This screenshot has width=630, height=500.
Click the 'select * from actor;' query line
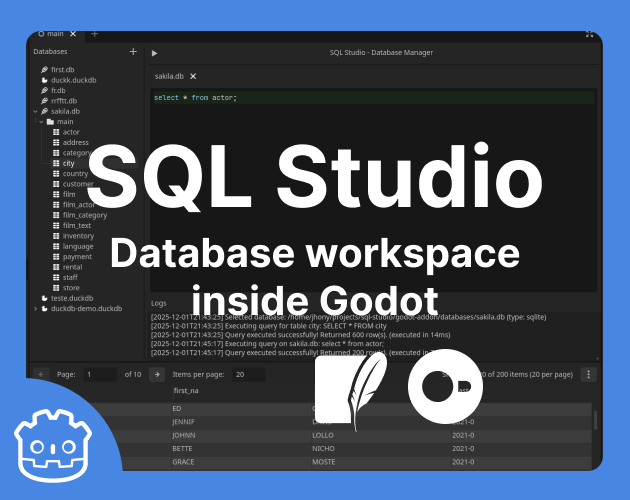click(196, 98)
